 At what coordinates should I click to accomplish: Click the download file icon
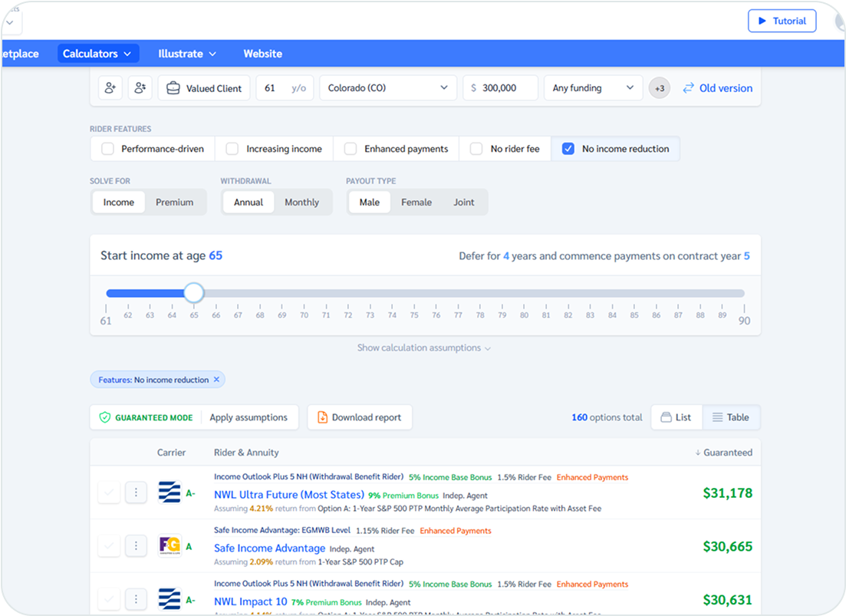(322, 417)
